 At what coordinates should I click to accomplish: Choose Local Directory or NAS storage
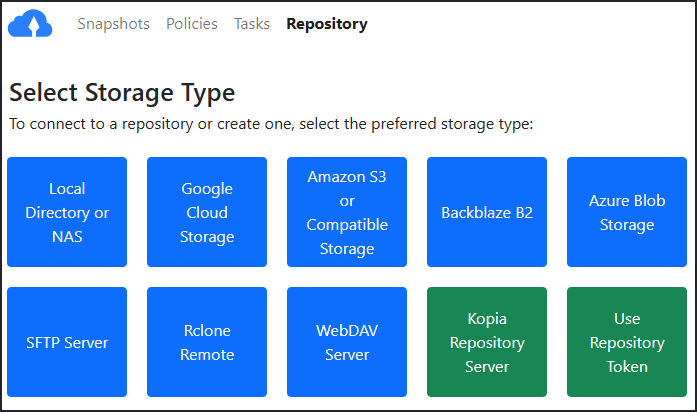click(x=67, y=212)
